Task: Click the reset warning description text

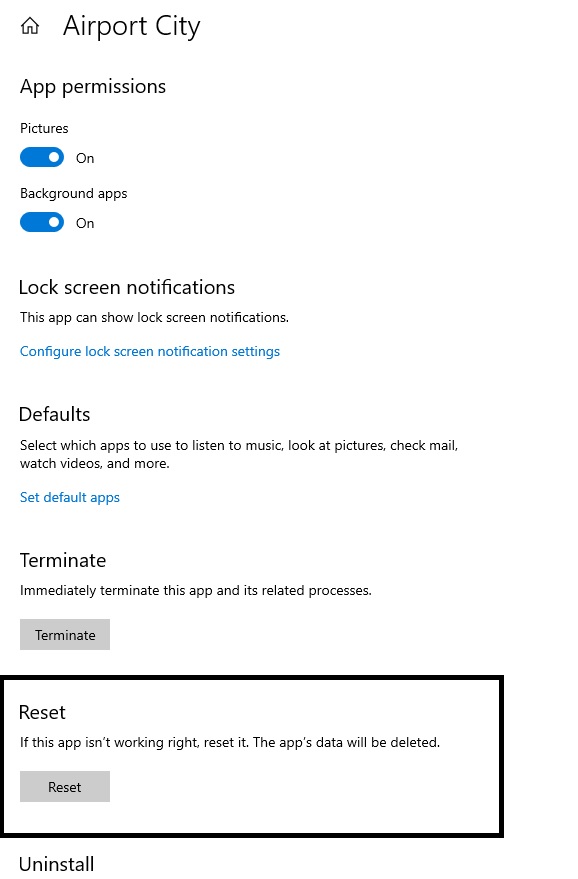Action: [x=230, y=743]
